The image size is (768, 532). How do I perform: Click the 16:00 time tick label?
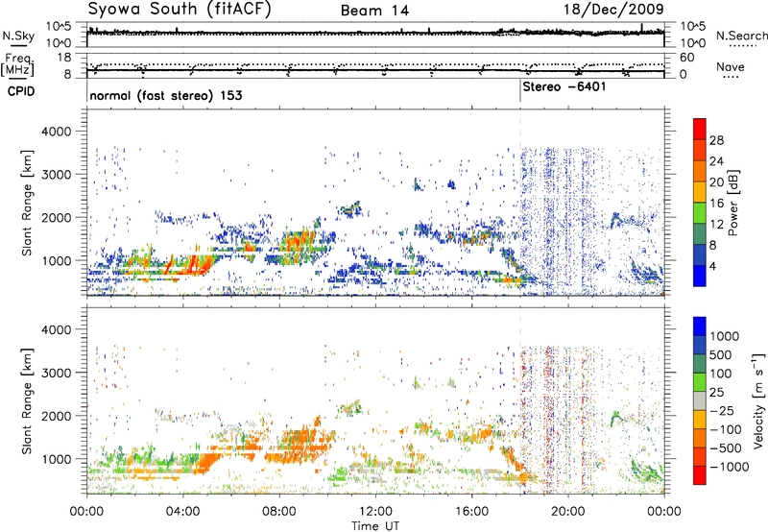pyautogui.click(x=471, y=512)
